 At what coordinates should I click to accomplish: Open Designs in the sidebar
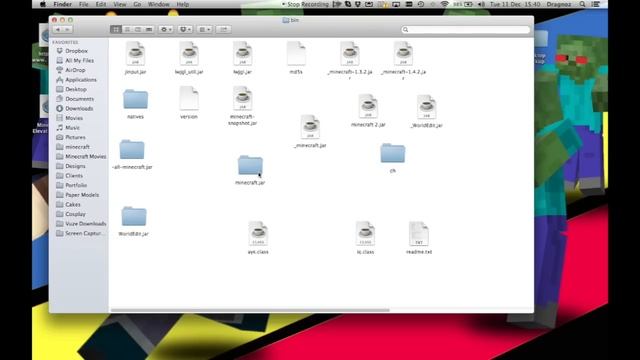[x=75, y=166]
